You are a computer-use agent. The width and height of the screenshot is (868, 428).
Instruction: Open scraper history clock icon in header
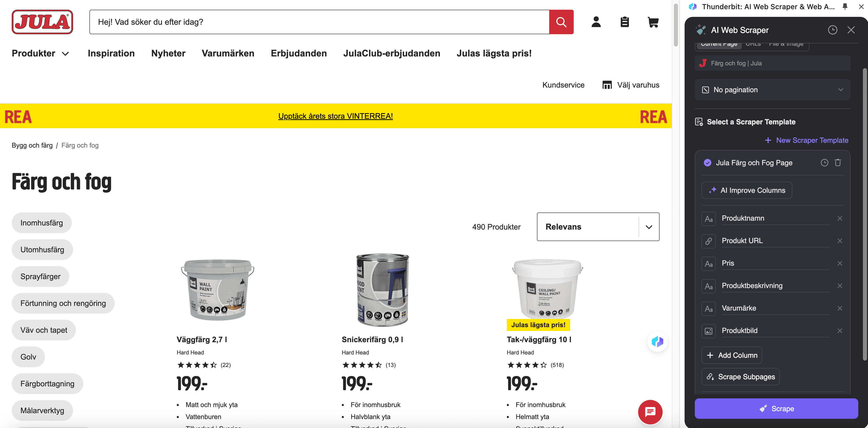tap(832, 30)
